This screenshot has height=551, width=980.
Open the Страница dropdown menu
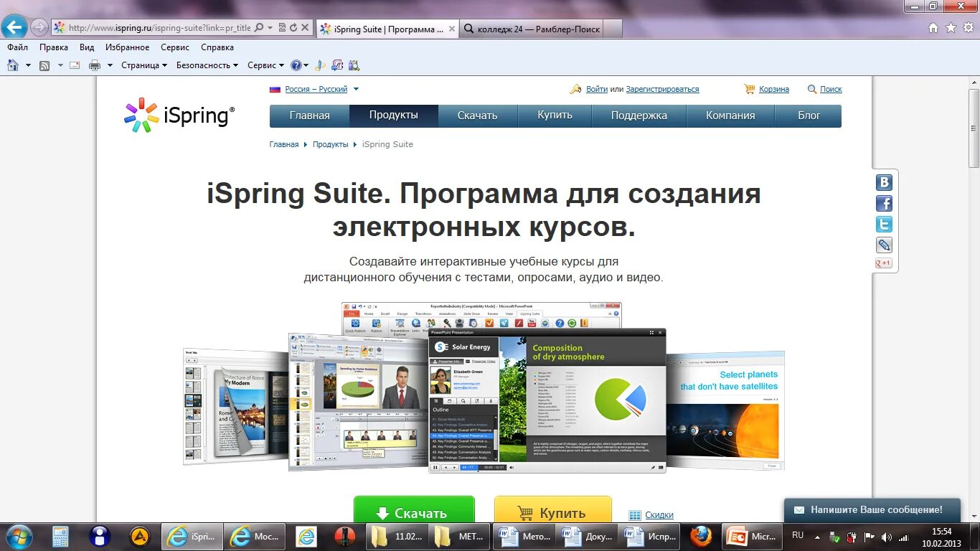point(144,65)
